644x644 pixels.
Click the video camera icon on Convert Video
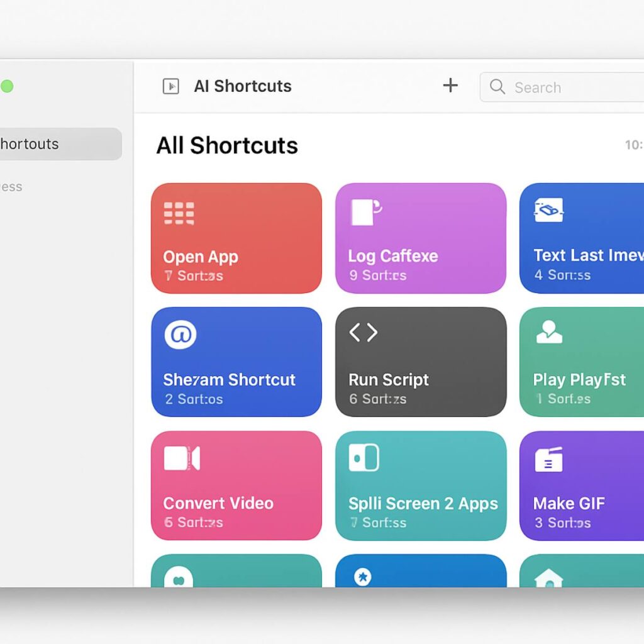click(182, 458)
